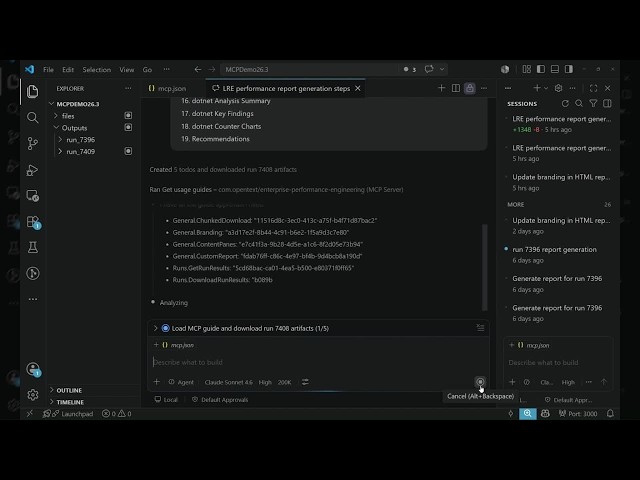640x480 pixels.
Task: Expand the Timeline section
Action: [x=70, y=402]
